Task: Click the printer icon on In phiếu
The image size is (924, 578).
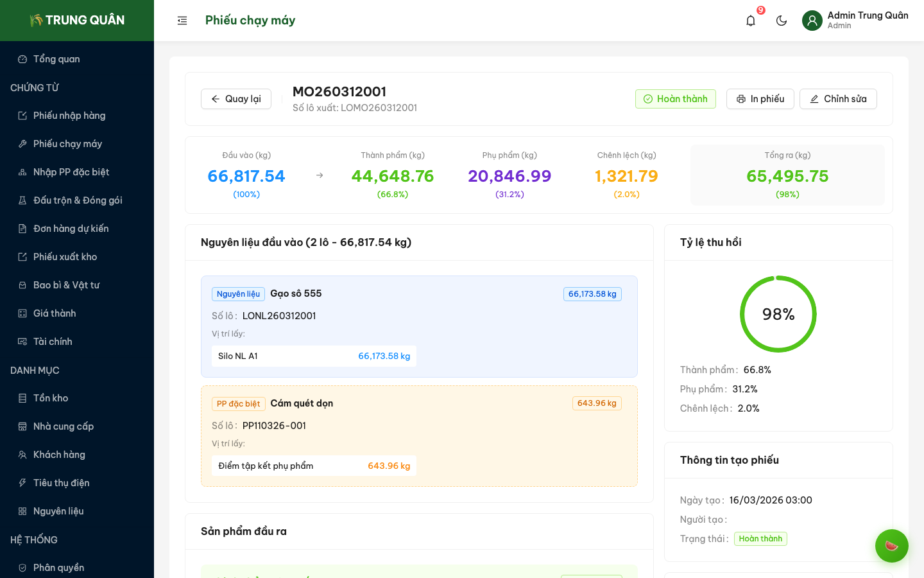Action: [x=741, y=99]
